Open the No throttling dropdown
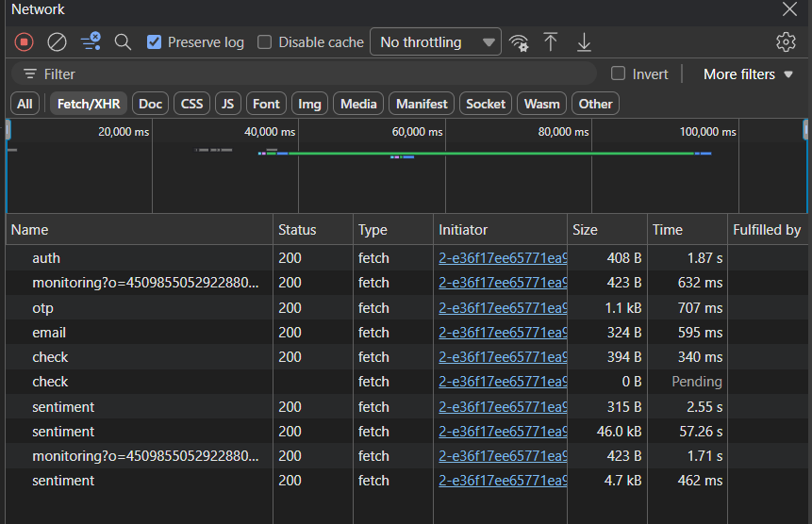The width and height of the screenshot is (812, 524). (436, 42)
